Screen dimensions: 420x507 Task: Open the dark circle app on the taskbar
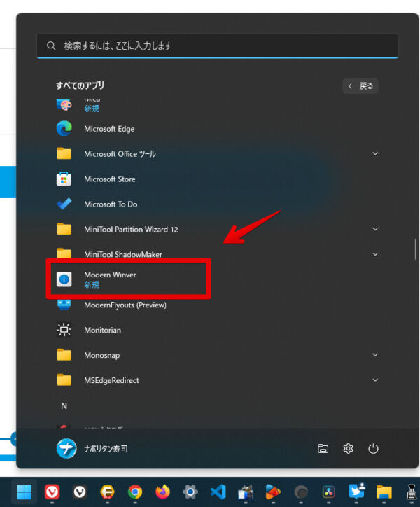click(x=301, y=492)
